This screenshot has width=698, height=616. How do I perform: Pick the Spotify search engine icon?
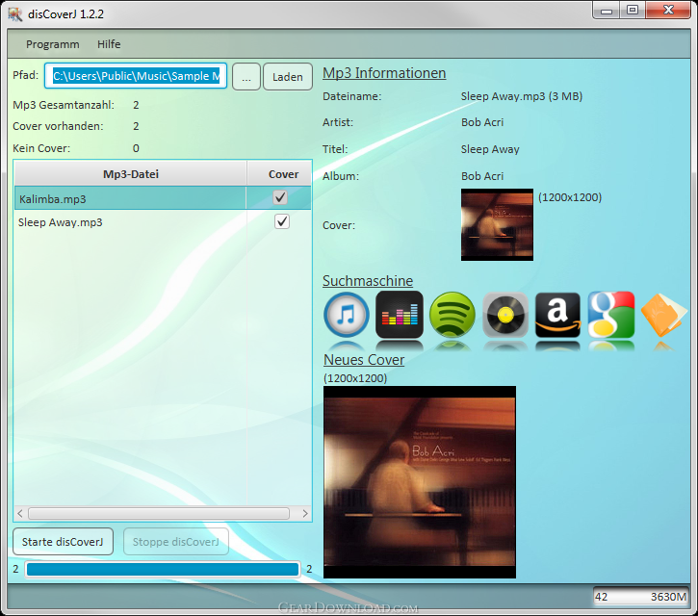coord(452,315)
